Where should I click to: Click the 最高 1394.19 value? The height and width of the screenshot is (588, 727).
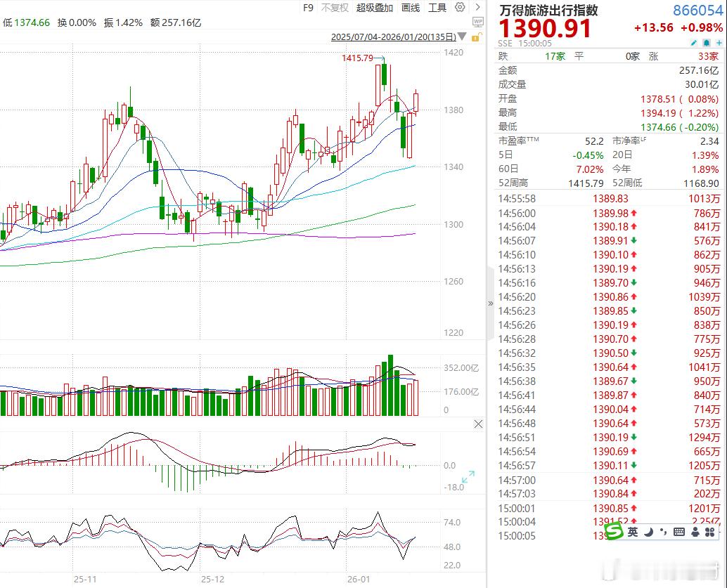[658, 113]
